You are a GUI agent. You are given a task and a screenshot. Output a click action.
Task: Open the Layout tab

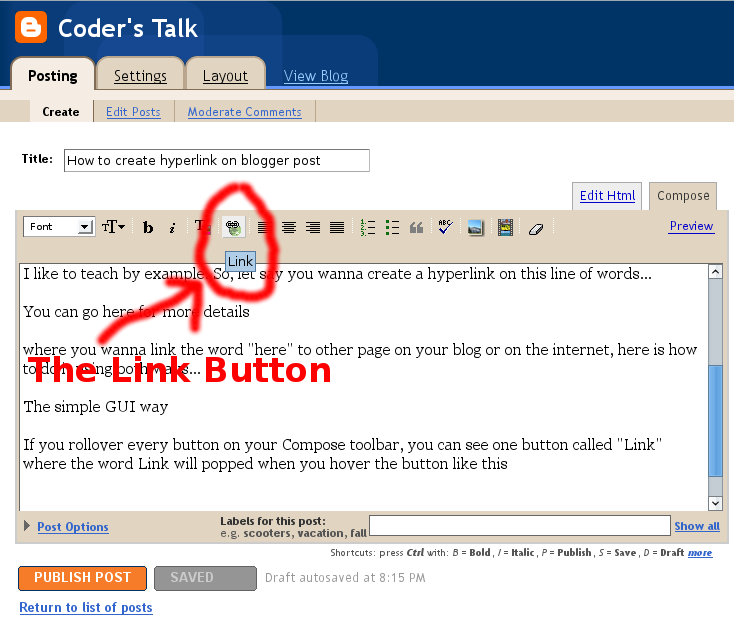coord(225,75)
